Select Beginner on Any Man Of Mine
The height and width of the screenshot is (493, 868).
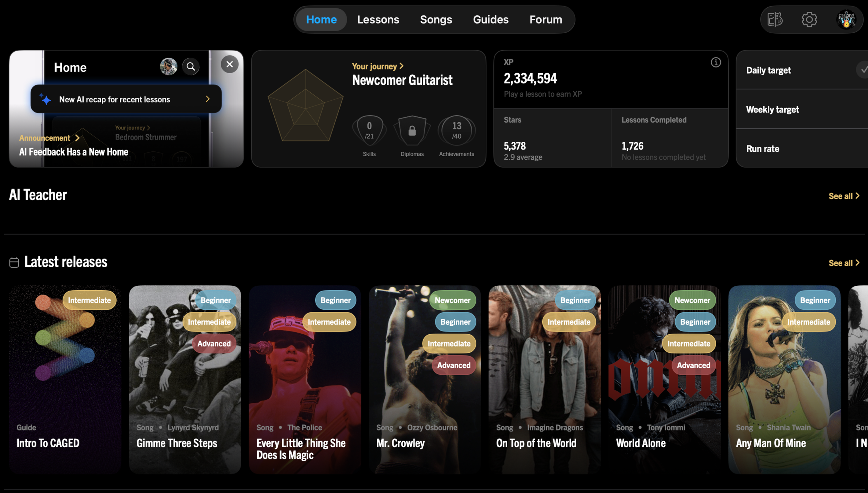(815, 300)
